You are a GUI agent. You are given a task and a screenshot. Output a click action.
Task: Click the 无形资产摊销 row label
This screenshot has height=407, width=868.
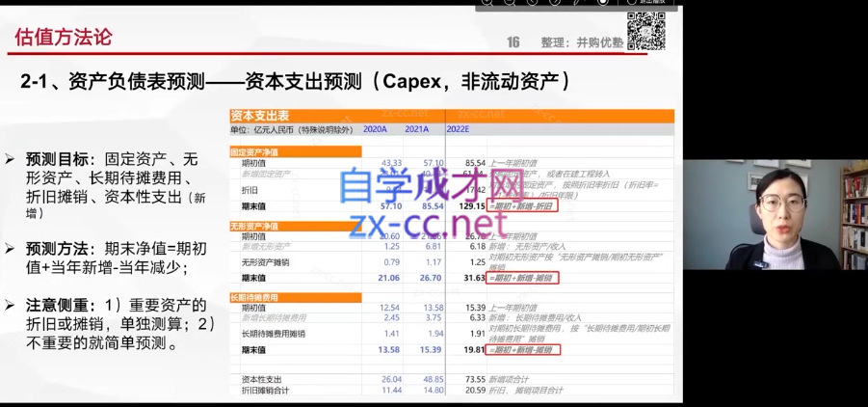(265, 261)
